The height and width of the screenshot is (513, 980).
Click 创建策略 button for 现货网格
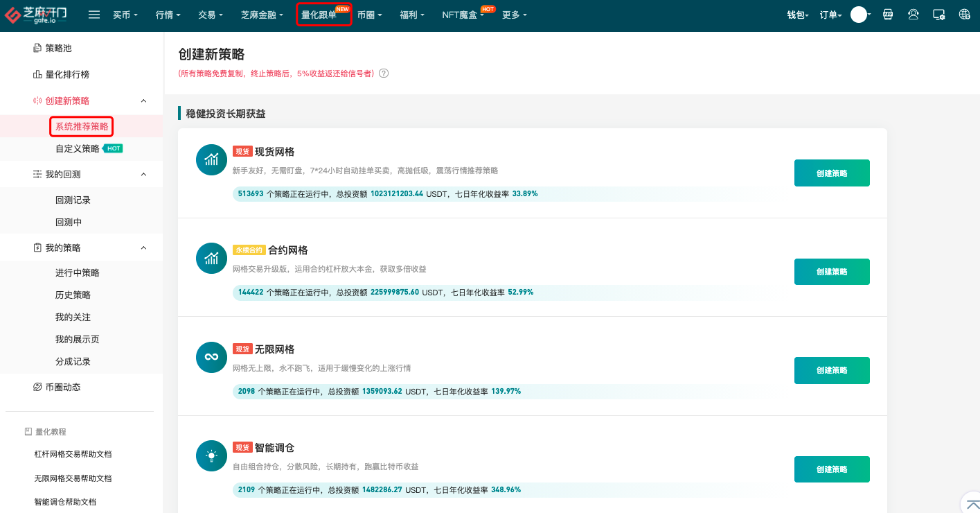832,173
